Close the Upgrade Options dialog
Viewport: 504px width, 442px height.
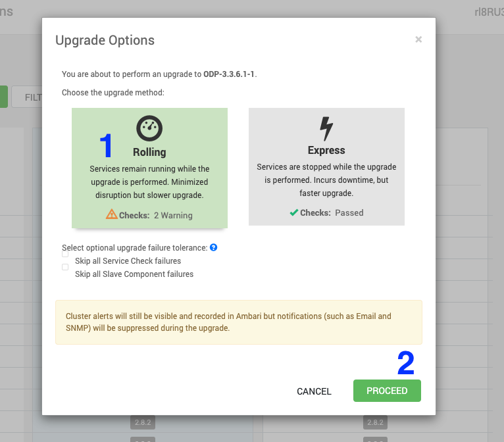click(x=418, y=39)
